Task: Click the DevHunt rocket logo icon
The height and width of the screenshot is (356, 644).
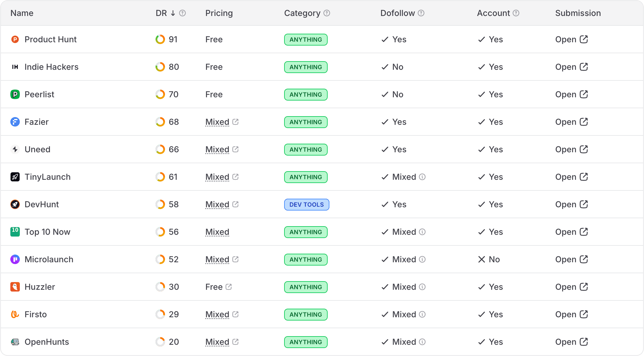Action: pyautogui.click(x=15, y=204)
